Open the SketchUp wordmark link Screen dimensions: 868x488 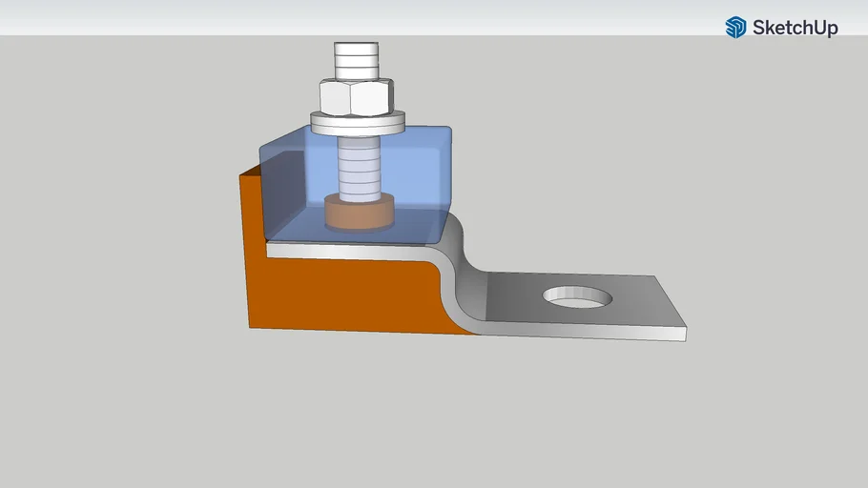coord(795,29)
